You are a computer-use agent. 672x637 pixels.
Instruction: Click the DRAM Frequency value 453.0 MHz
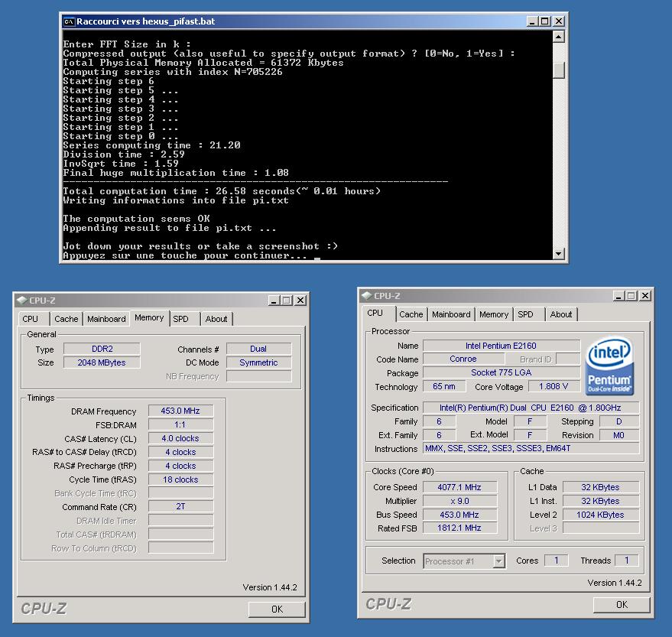[x=180, y=411]
